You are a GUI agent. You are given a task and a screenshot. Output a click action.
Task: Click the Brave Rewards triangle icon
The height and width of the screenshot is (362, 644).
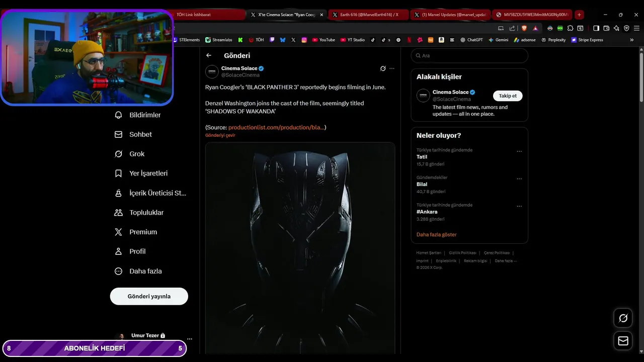coord(535,28)
